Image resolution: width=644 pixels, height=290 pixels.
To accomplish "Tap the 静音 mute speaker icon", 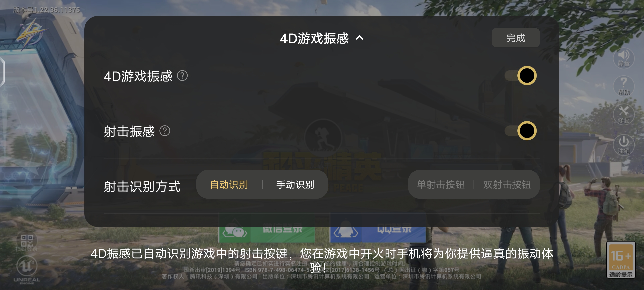I will (x=623, y=58).
